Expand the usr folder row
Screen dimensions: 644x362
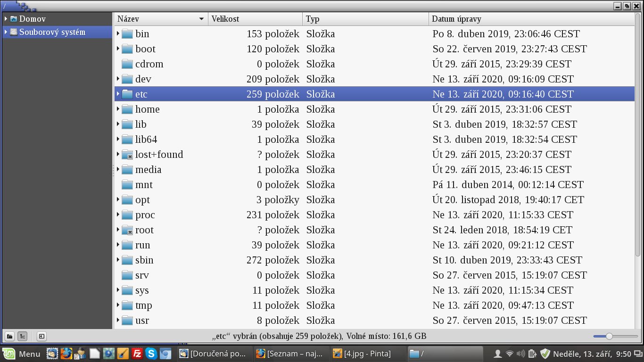[118, 321]
